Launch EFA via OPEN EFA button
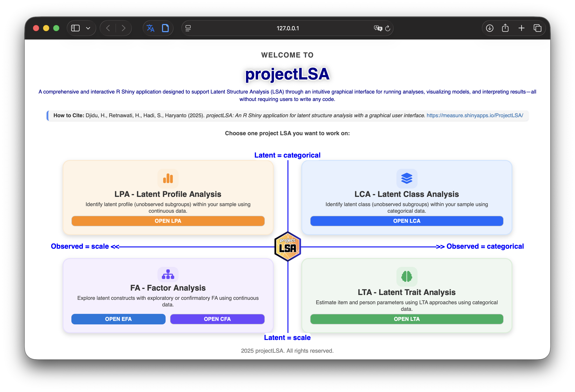 tap(118, 319)
